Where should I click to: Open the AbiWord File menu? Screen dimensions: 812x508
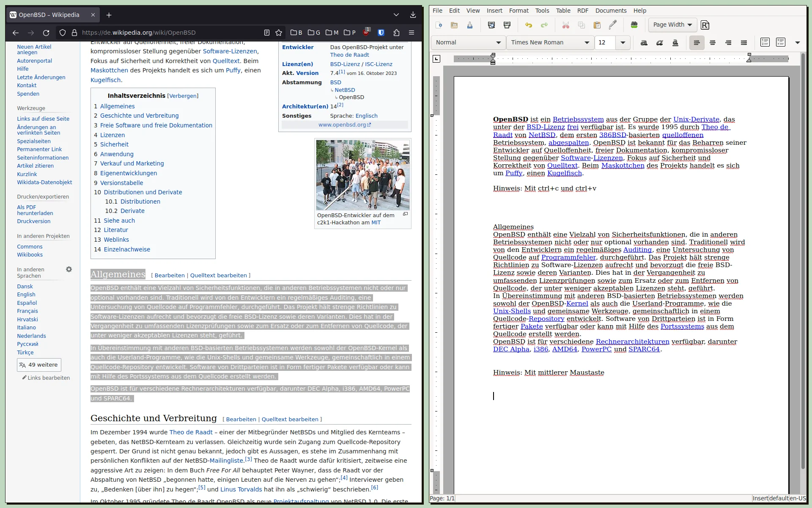(x=438, y=11)
